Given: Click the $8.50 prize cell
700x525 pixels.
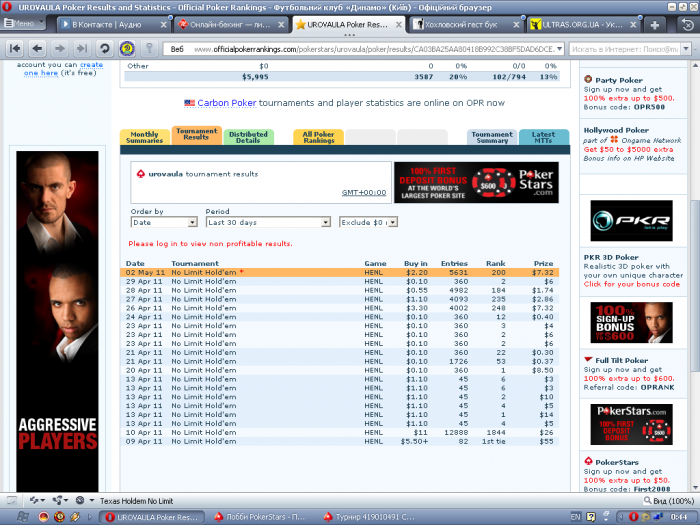Looking at the screenshot, I should (542, 371).
